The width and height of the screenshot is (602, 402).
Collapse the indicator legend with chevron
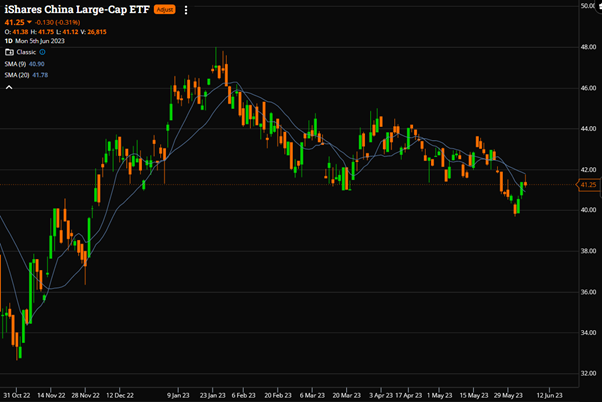[x=9, y=87]
